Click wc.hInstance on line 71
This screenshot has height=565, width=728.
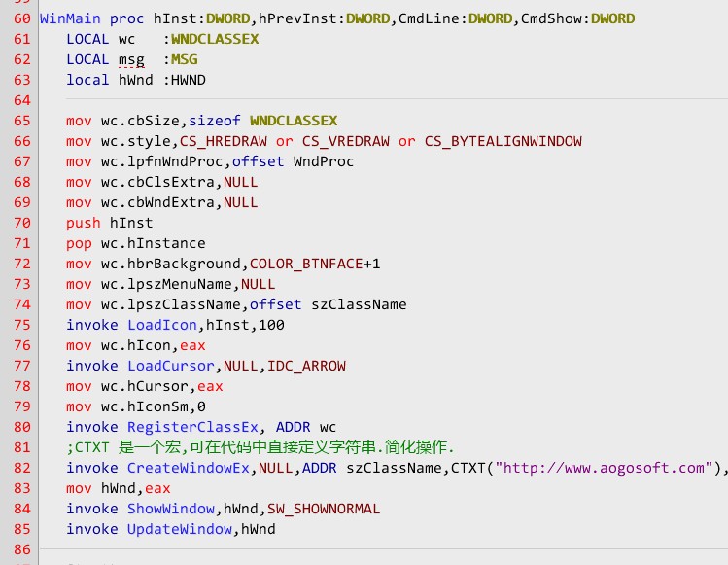tap(154, 243)
